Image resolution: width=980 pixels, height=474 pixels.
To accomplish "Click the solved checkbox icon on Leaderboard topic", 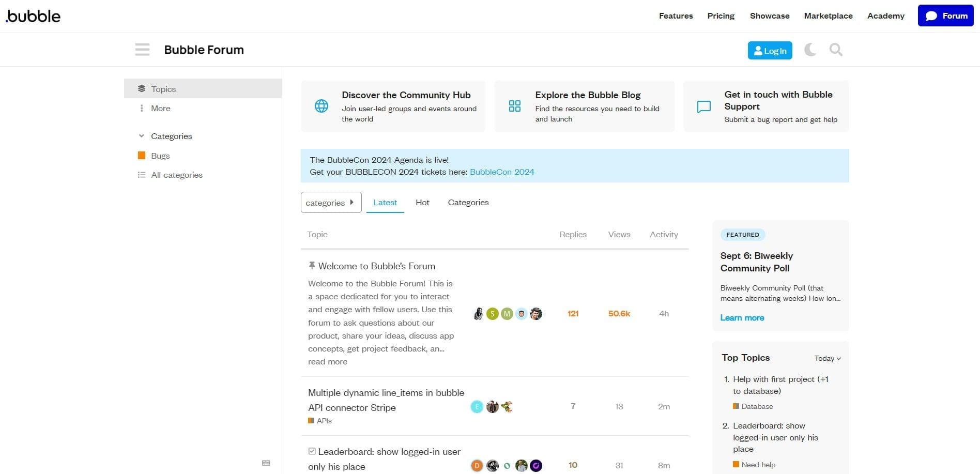I will pos(312,451).
